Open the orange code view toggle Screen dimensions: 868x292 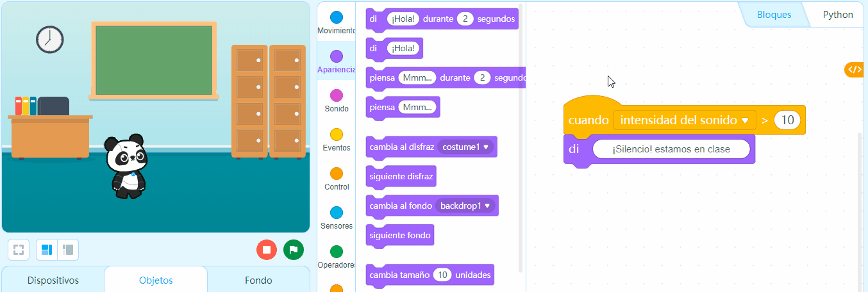pyautogui.click(x=855, y=70)
